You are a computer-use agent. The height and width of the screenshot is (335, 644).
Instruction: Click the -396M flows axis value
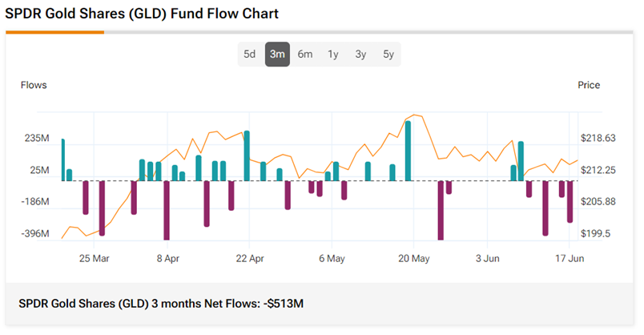[x=35, y=234]
